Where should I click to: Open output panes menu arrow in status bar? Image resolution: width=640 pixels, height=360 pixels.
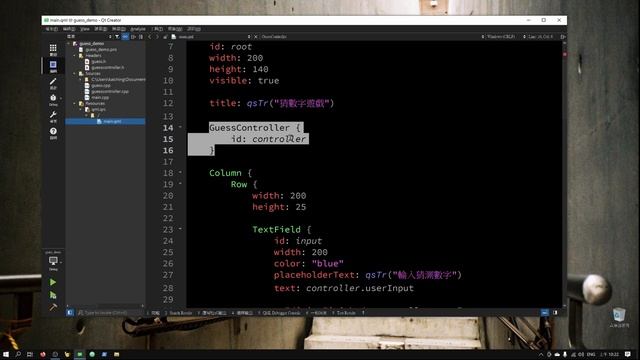click(363, 313)
